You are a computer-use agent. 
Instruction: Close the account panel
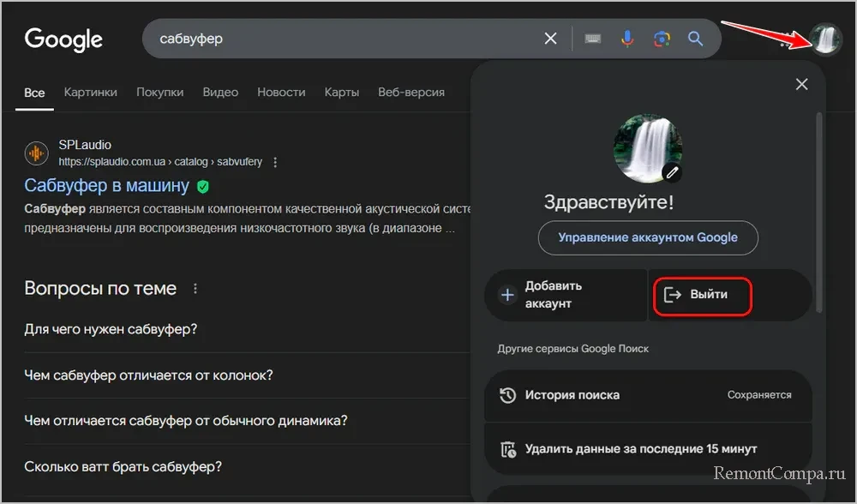[x=801, y=84]
